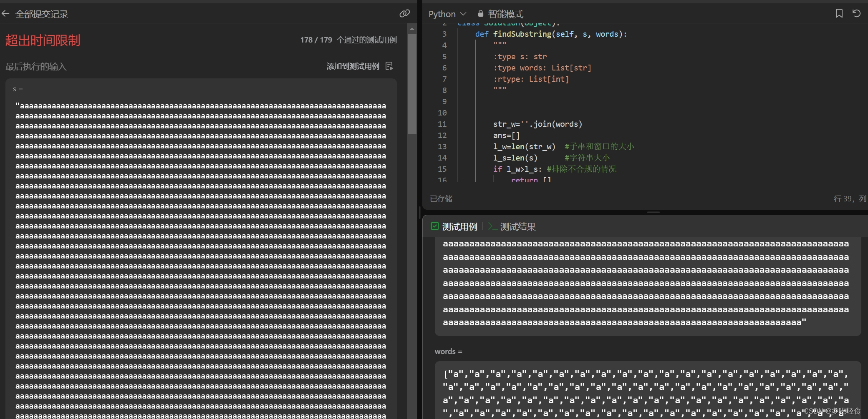Screen dimensions: 868x419
Task: Click the lock icon next to 智能模式
Action: [x=481, y=14]
